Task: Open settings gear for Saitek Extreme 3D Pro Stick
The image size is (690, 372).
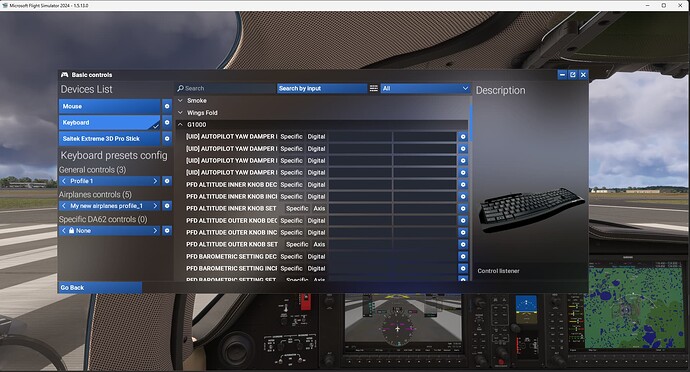Action: pyautogui.click(x=167, y=138)
